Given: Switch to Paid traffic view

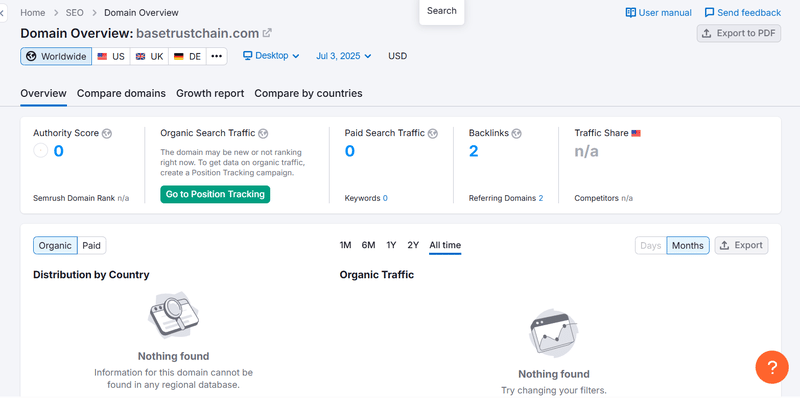Looking at the screenshot, I should (92, 245).
